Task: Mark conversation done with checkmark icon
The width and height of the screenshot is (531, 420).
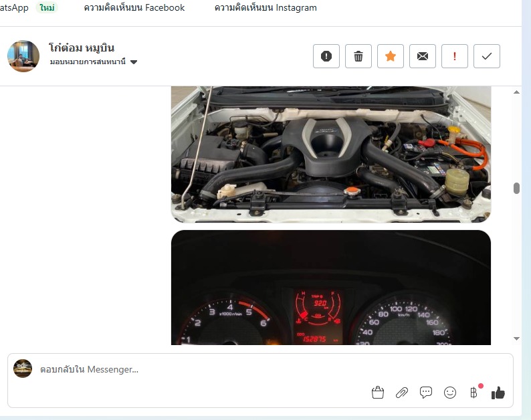Action: 487,56
